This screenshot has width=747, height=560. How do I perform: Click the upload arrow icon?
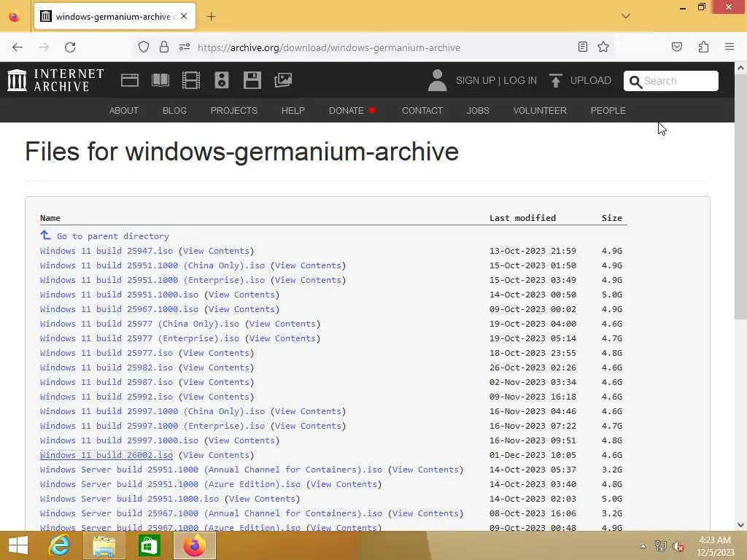(x=555, y=80)
